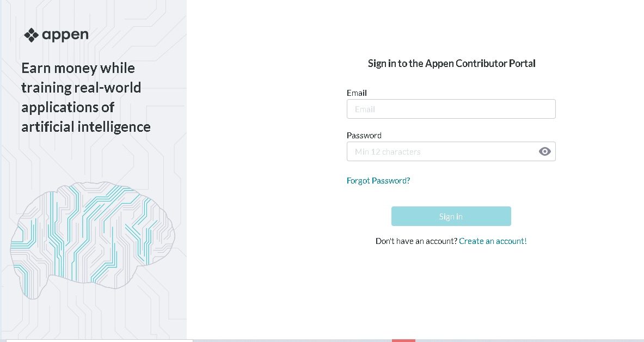The height and width of the screenshot is (342, 644).
Task: Focus the Email input field
Action: (x=451, y=109)
